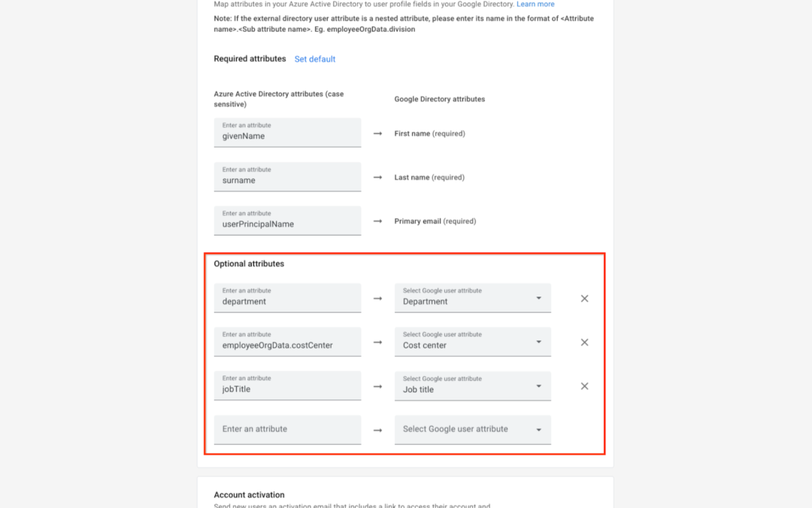Click the surname attribute input
The image size is (812, 508).
pos(287,177)
